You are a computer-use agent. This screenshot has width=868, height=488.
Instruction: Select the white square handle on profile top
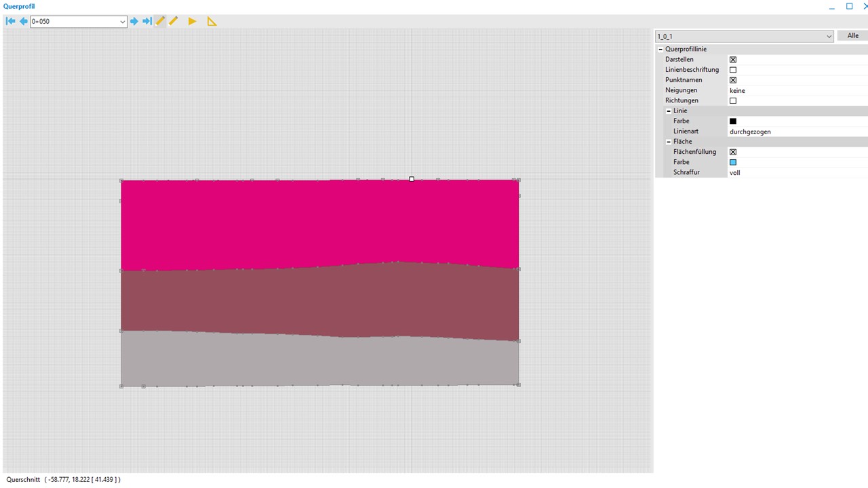pyautogui.click(x=412, y=179)
